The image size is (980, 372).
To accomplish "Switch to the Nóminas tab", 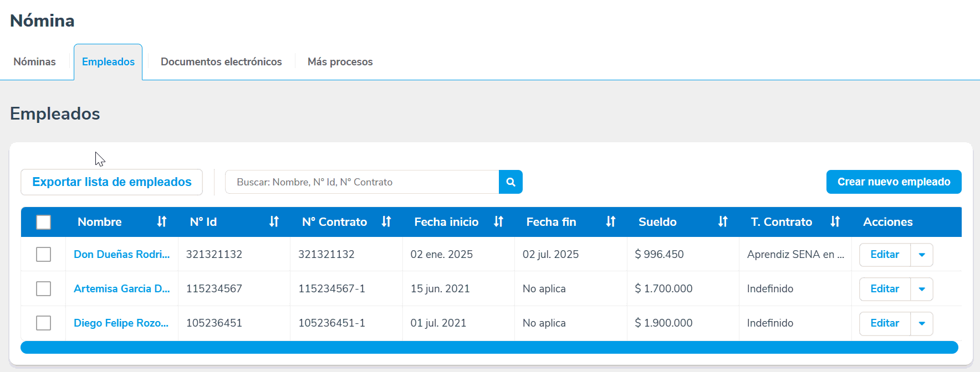I will point(34,62).
